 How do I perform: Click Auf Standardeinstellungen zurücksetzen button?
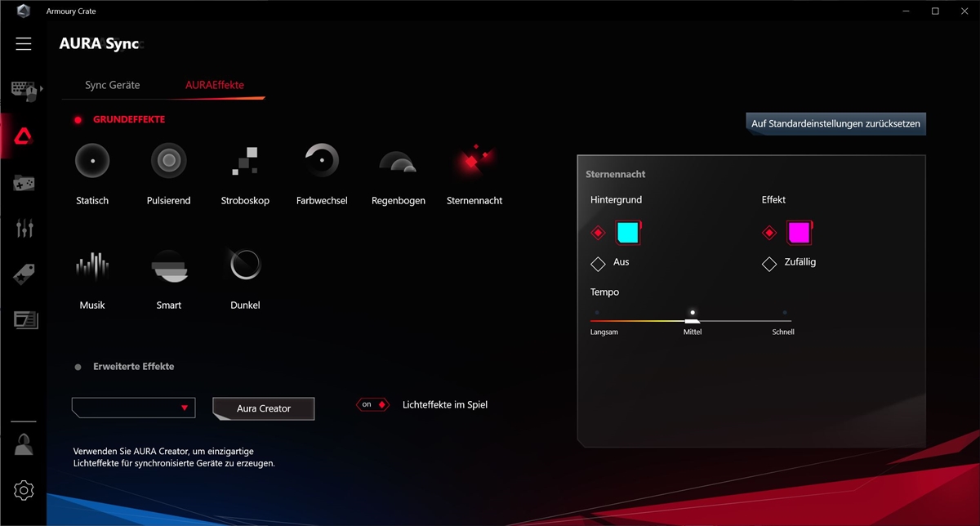[x=835, y=124]
